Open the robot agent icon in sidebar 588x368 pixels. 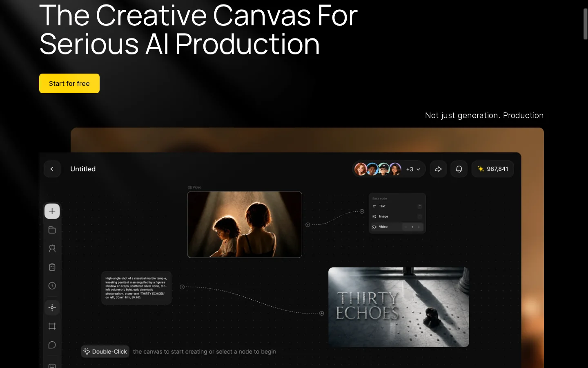52,249
